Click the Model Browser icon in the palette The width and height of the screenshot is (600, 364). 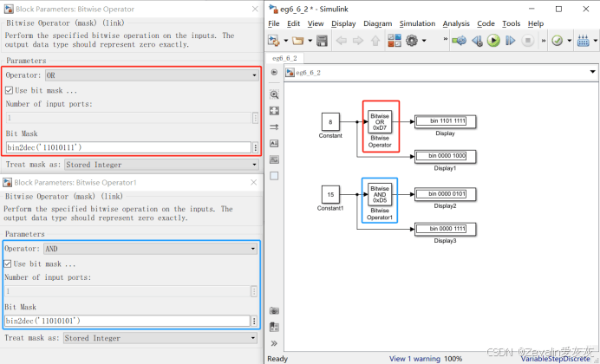[x=274, y=327]
